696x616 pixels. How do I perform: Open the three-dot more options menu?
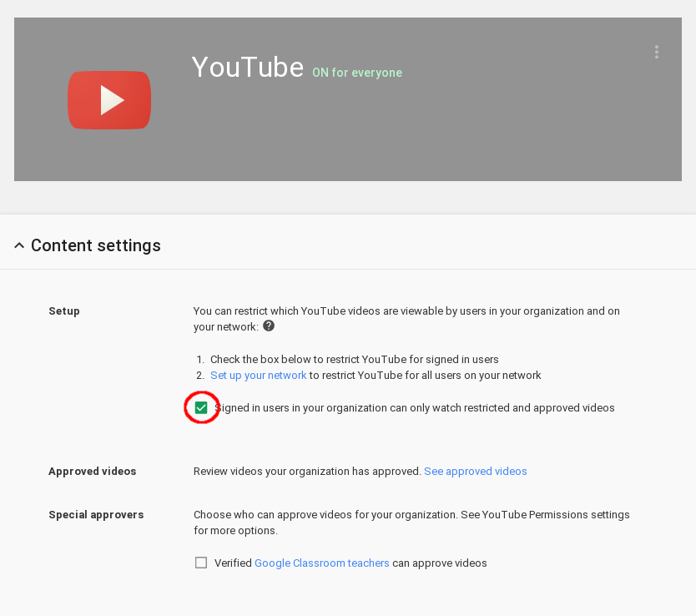(657, 52)
